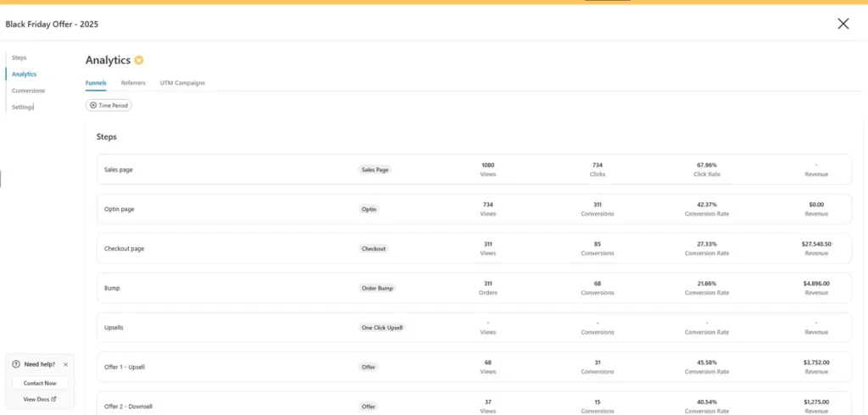Click the 85 conversions value
868x415 pixels.
coord(598,244)
